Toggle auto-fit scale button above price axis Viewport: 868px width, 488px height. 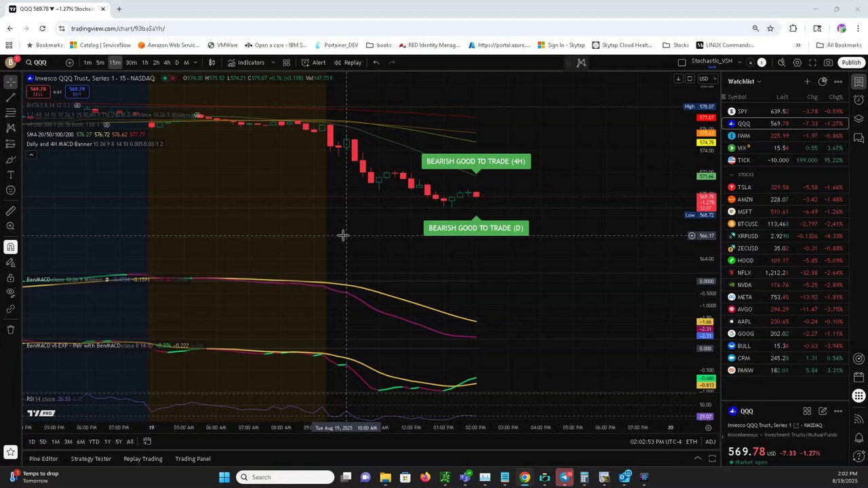tap(690, 79)
